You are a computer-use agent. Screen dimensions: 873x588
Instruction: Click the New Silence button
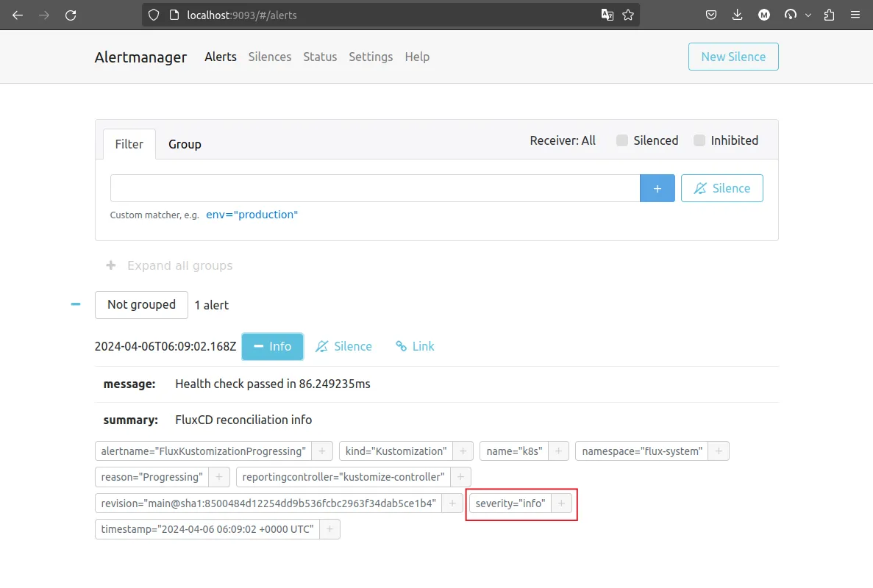pos(733,57)
